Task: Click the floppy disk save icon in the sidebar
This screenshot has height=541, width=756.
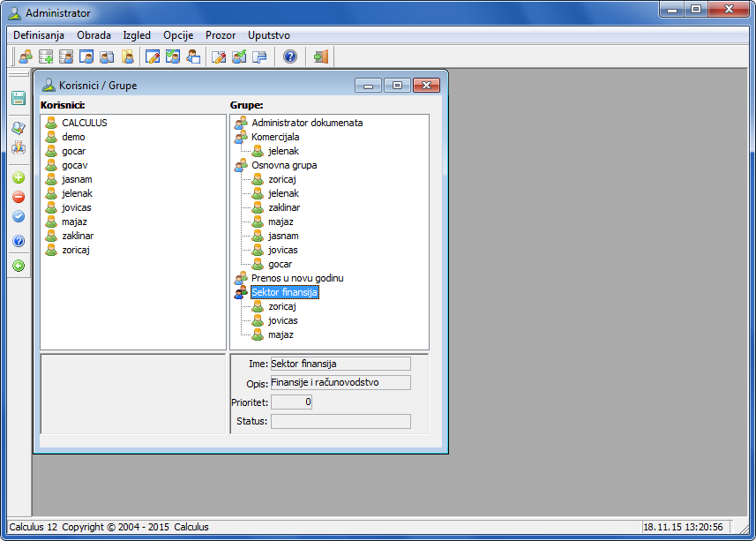Action: pos(19,98)
